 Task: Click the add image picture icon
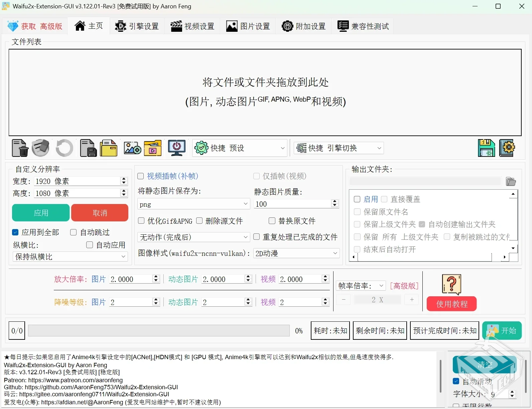(132, 148)
